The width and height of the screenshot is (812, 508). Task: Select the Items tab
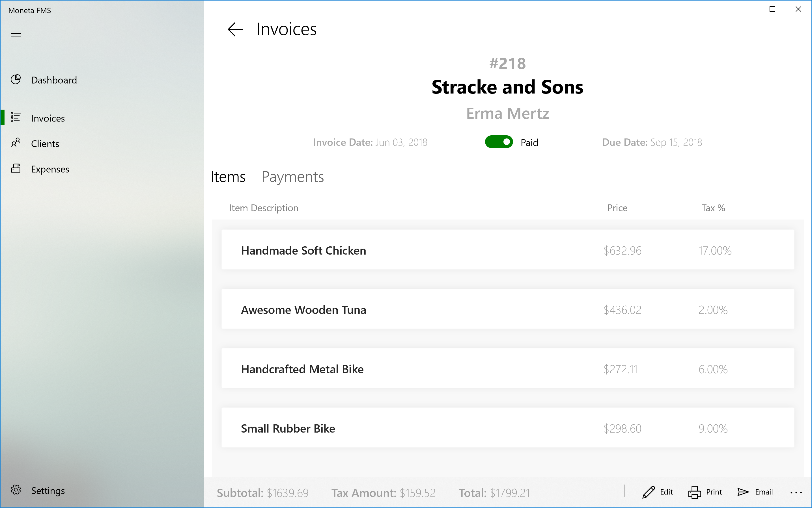[x=228, y=177]
